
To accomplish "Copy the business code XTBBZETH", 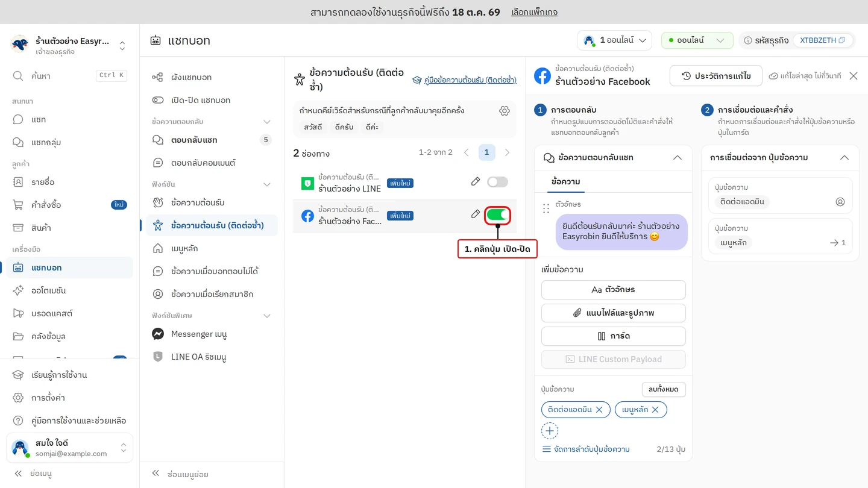I will [841, 40].
